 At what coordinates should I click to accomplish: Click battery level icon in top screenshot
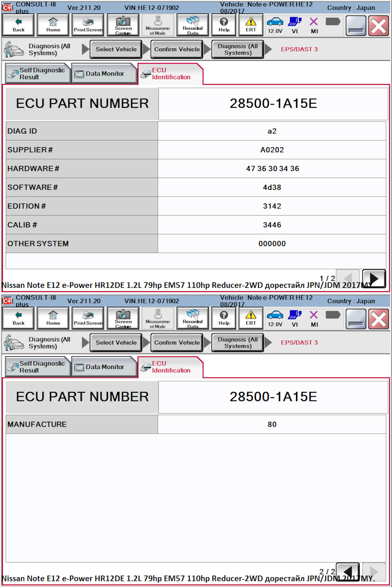(333, 21)
